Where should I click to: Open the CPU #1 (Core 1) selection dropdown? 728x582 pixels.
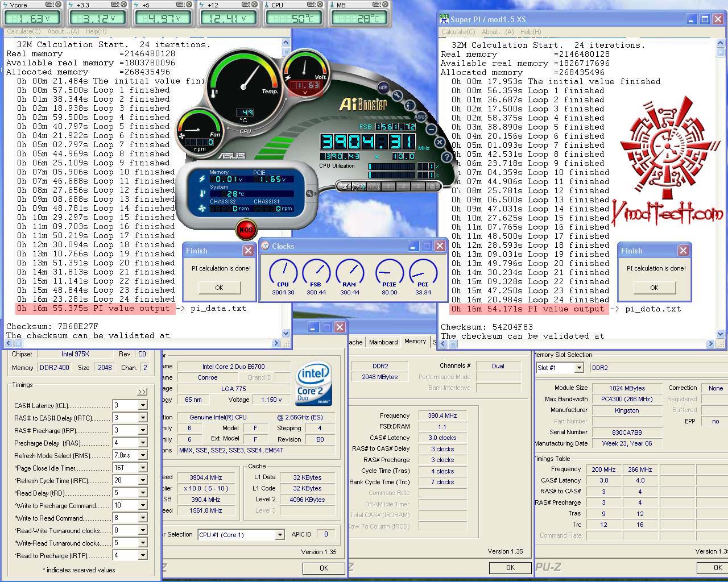click(x=279, y=535)
